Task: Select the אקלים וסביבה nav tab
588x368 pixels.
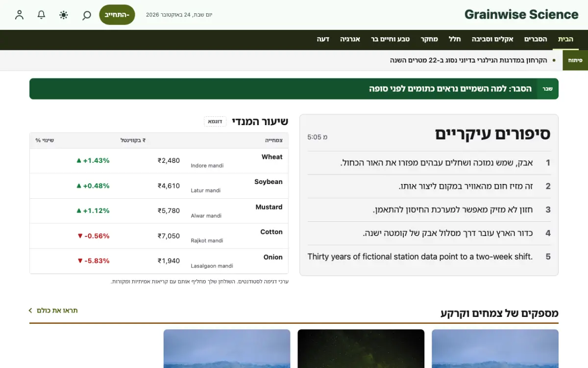Action: pos(492,39)
